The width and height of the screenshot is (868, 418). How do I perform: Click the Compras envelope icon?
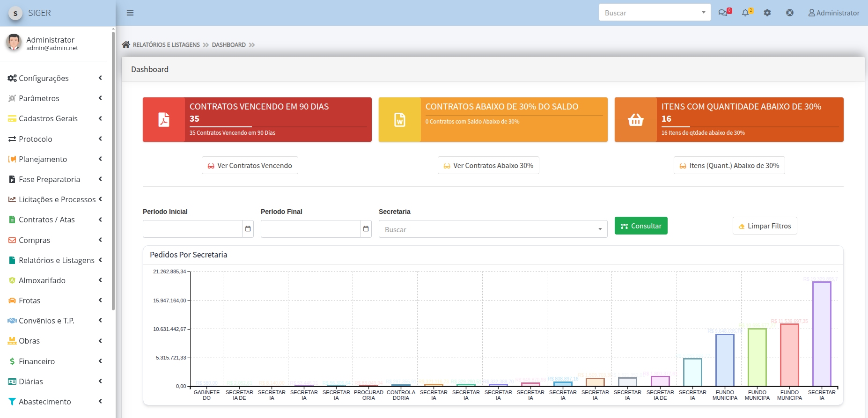12,240
